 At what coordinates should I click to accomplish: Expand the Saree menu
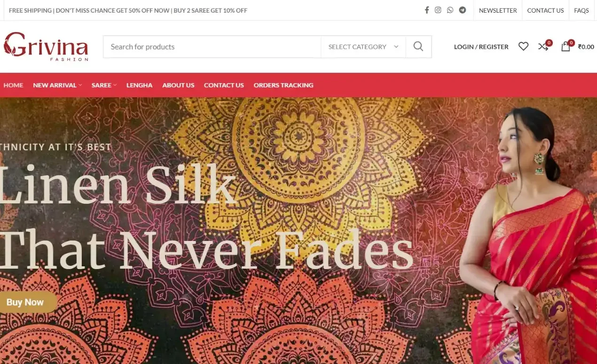point(104,85)
